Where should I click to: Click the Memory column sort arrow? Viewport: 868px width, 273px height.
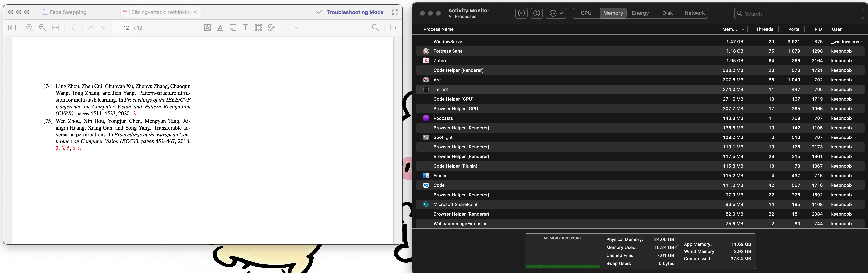(743, 29)
